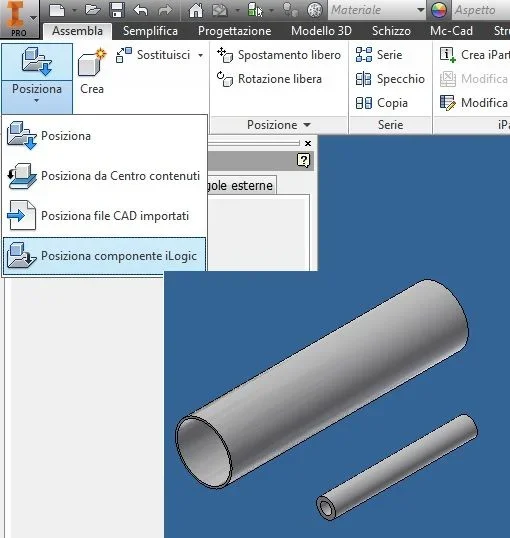Switch to Modello 3D tab

point(321,31)
